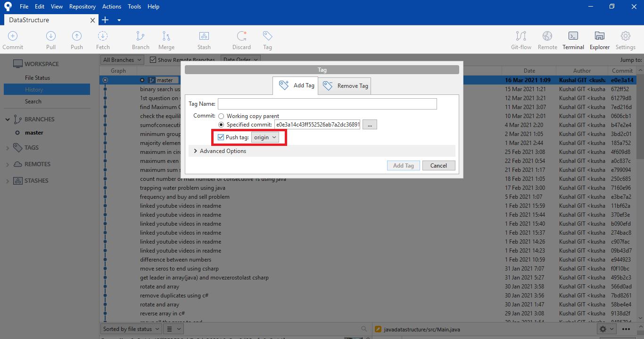Click the plus icon for new tab

[105, 20]
